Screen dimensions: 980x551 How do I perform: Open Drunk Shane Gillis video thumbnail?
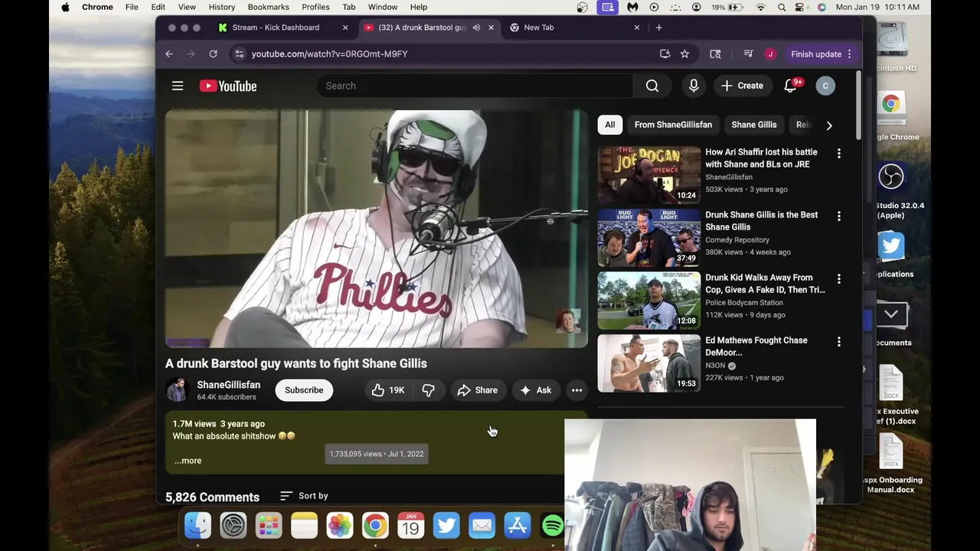[649, 238]
